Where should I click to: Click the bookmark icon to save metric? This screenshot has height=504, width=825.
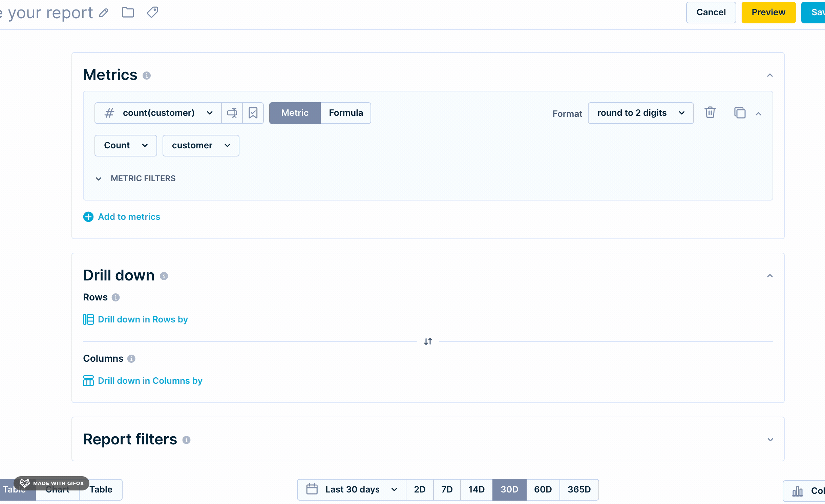[x=253, y=113]
